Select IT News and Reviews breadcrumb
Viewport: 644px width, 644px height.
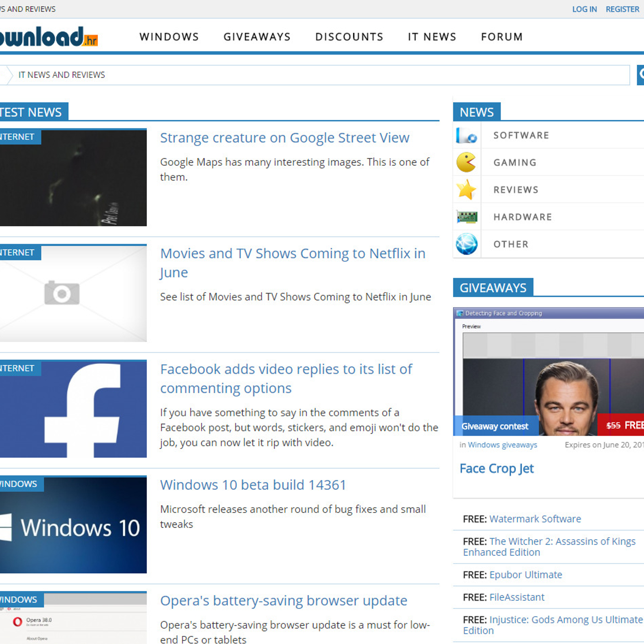(62, 75)
